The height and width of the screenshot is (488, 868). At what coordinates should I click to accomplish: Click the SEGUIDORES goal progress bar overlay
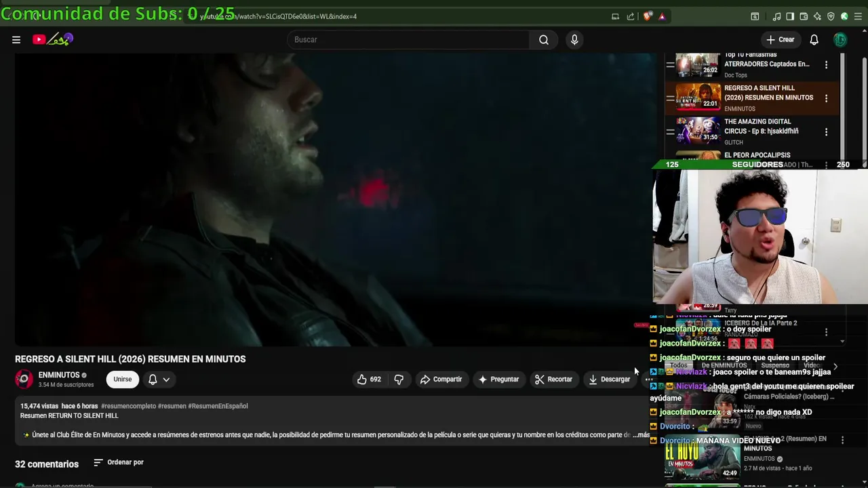[757, 164]
